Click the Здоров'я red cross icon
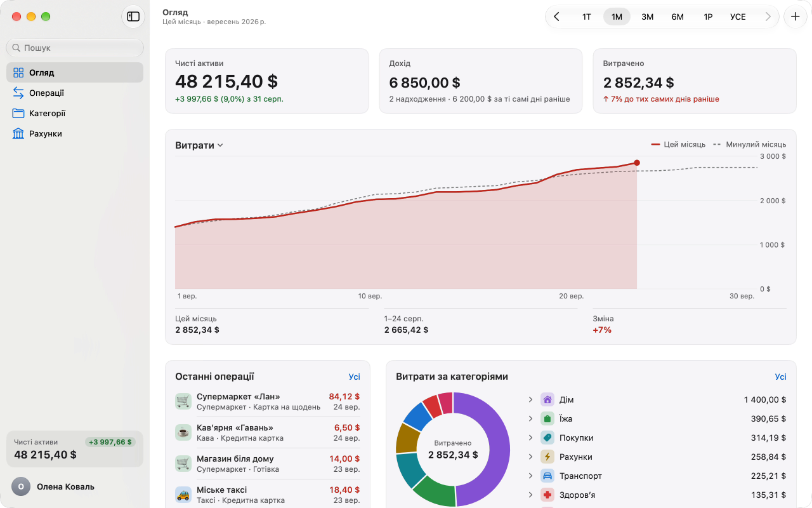Viewport: 812px width, 508px height. [x=547, y=495]
